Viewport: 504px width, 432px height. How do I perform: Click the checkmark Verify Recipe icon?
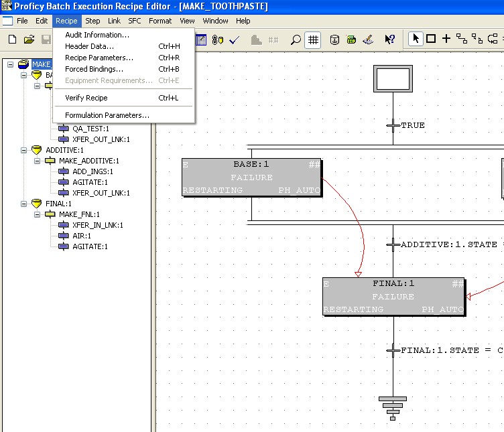(235, 40)
